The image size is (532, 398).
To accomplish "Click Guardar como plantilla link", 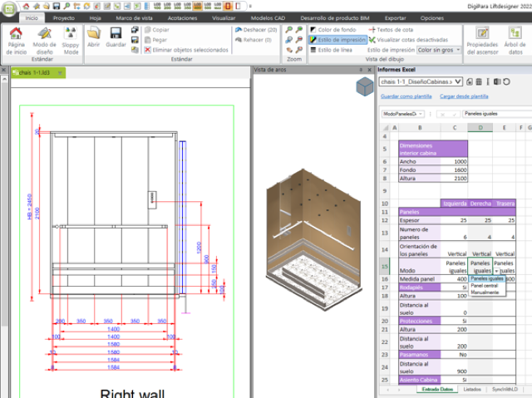I will (x=406, y=96).
